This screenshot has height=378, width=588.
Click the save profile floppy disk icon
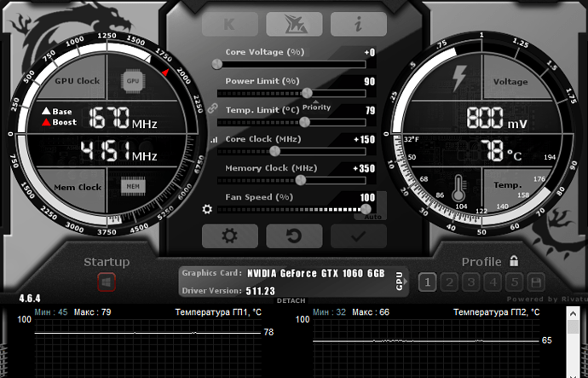pyautogui.click(x=536, y=282)
